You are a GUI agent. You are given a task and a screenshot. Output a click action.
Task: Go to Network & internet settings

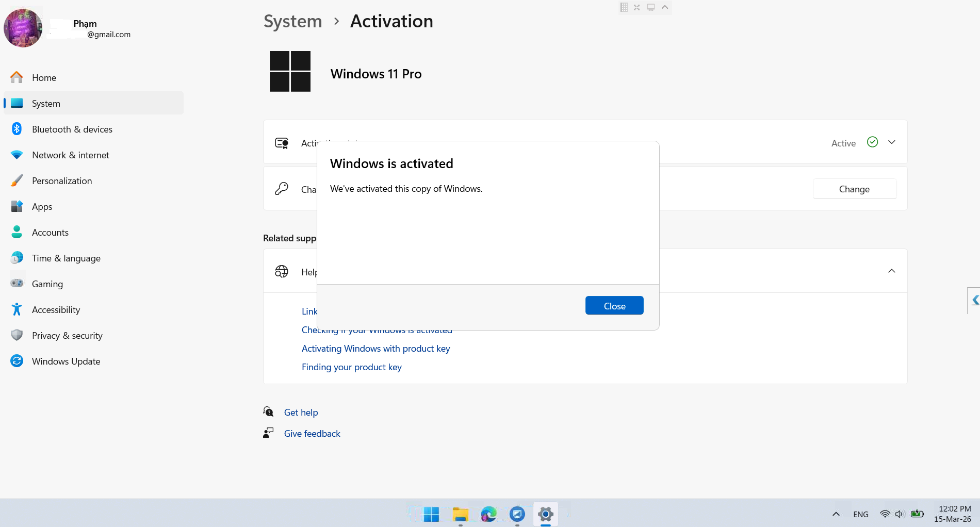click(93, 155)
